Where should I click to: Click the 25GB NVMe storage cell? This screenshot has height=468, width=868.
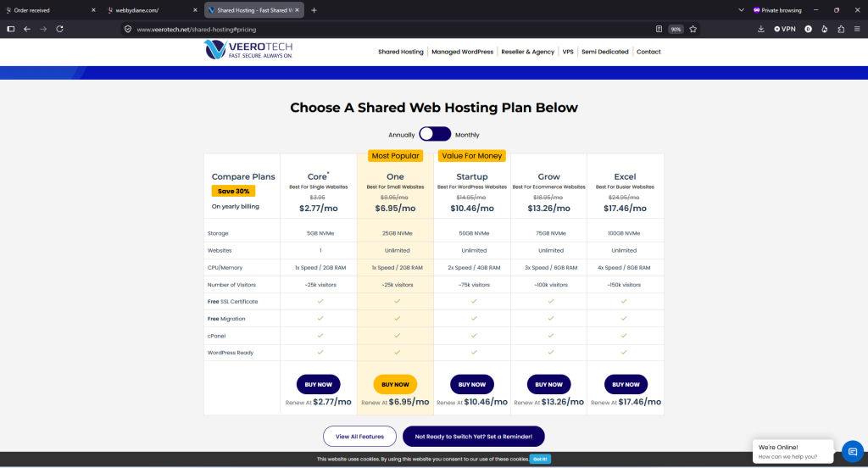(397, 233)
